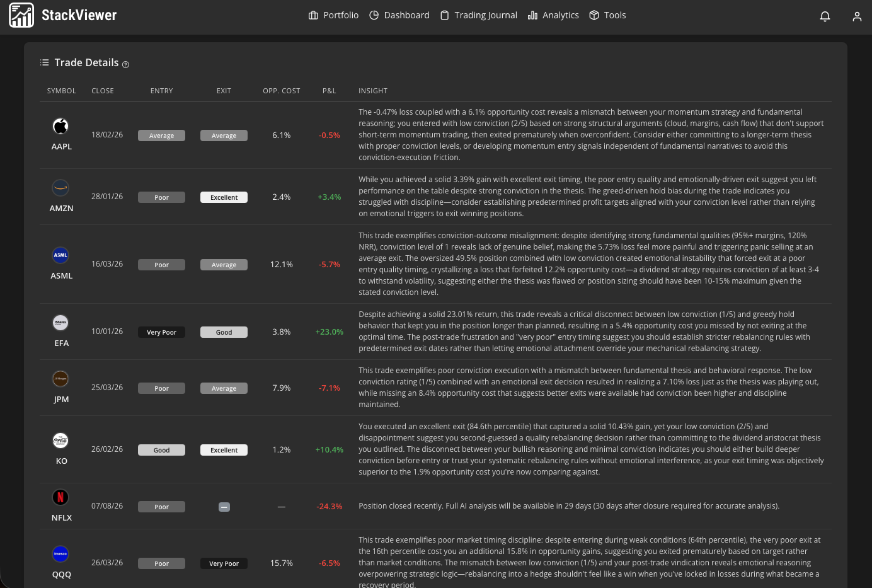Open the Analytics section
This screenshot has width=872, height=588.
pyautogui.click(x=553, y=15)
